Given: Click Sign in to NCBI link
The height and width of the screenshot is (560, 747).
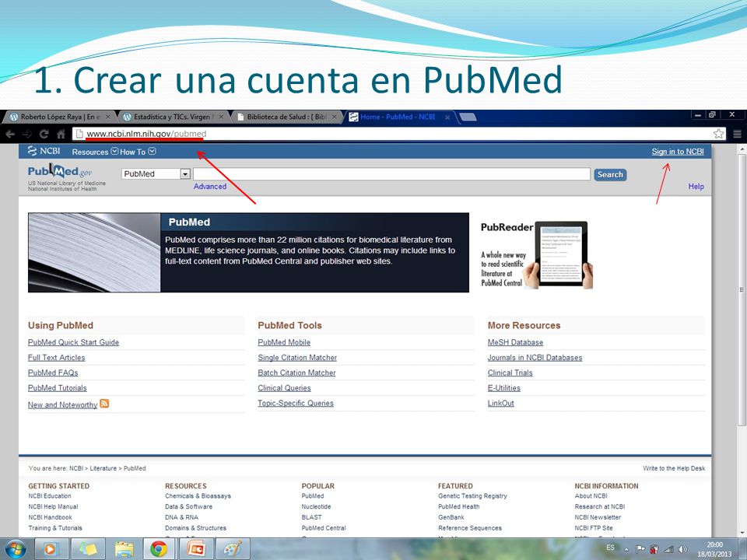Looking at the screenshot, I should pos(678,152).
